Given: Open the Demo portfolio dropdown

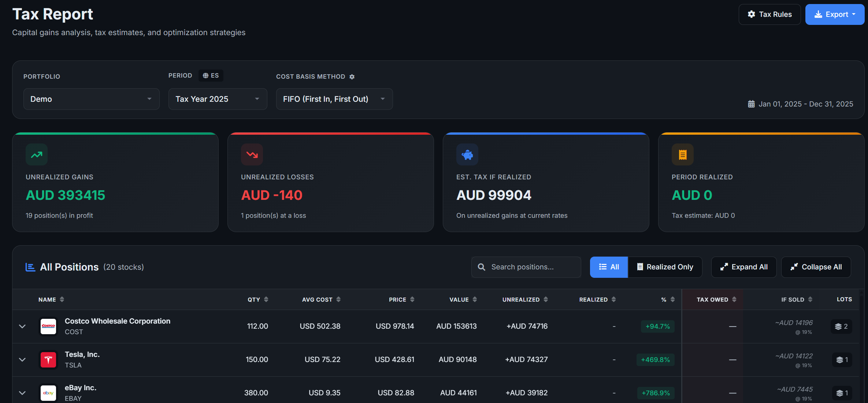Looking at the screenshot, I should pyautogui.click(x=92, y=99).
